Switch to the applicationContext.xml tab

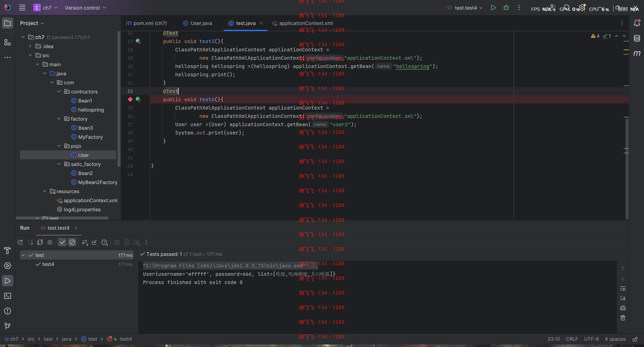pyautogui.click(x=302, y=23)
